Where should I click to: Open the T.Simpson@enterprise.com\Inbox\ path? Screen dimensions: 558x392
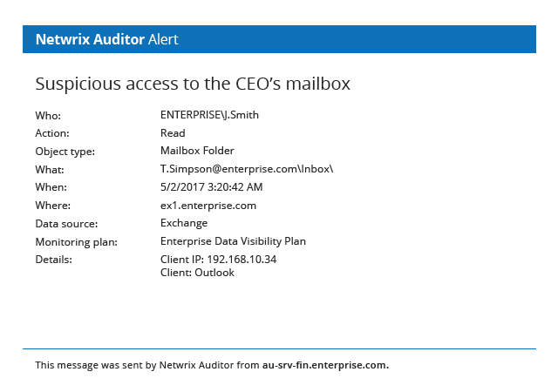coord(247,169)
